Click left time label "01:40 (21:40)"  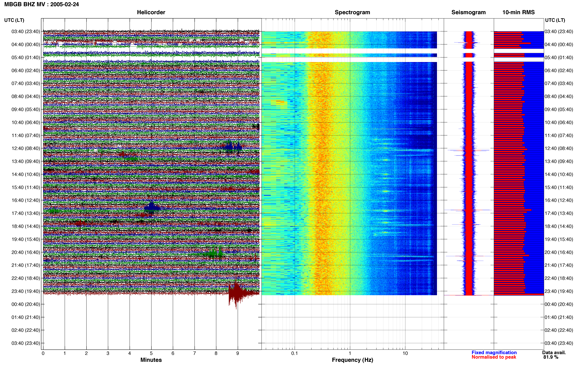pos(26,317)
